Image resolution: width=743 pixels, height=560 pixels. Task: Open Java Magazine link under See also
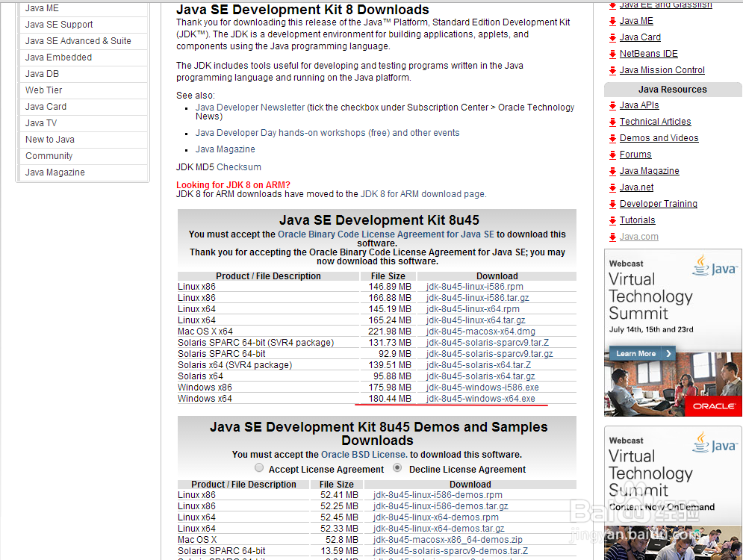click(x=225, y=149)
